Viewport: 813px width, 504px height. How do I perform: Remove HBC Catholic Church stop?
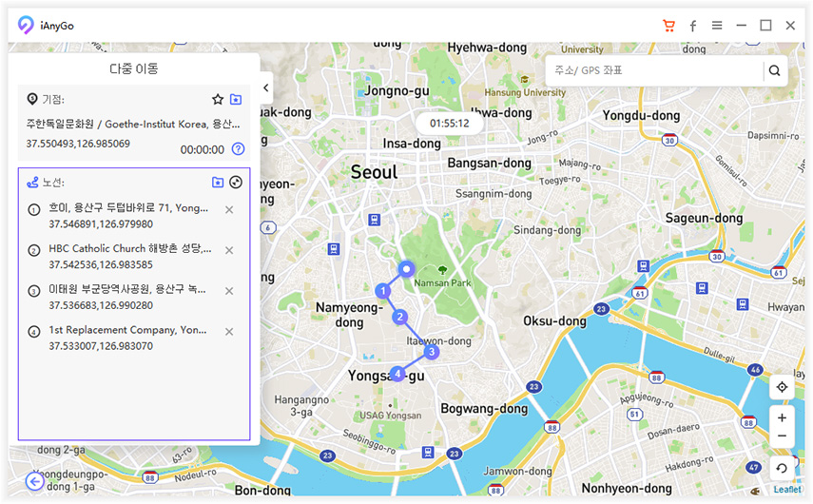(229, 251)
